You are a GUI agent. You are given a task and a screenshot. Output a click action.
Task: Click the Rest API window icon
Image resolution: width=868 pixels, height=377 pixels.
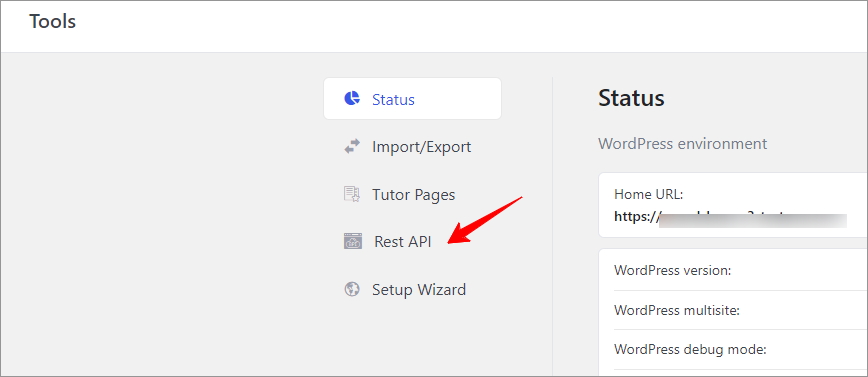click(353, 241)
